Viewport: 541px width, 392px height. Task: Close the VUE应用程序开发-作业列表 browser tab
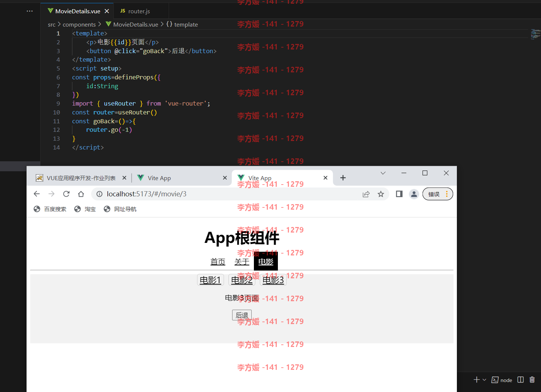[124, 178]
